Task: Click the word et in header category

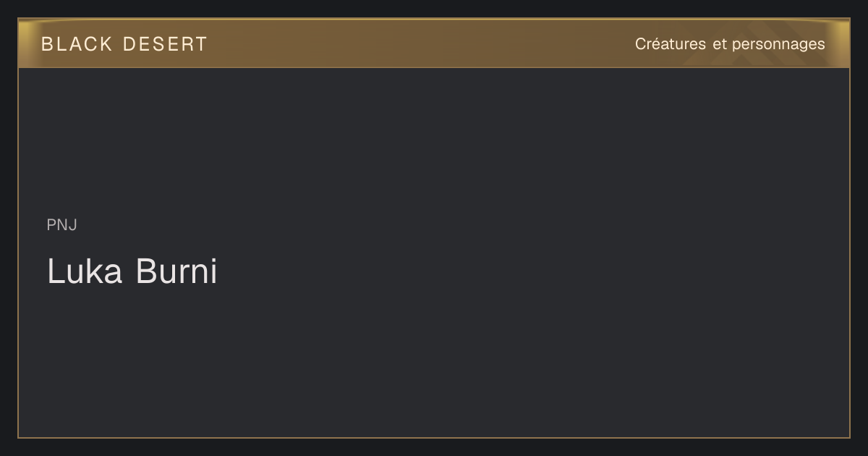Action: tap(719, 44)
